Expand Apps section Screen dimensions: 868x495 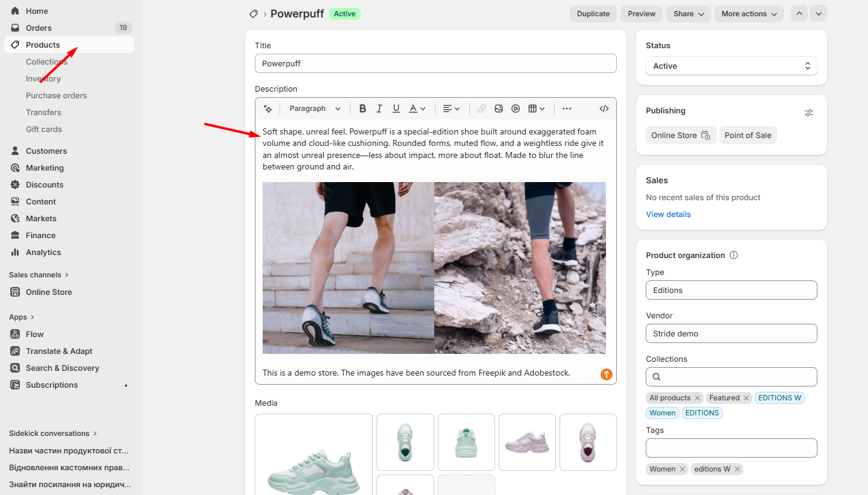pos(22,317)
